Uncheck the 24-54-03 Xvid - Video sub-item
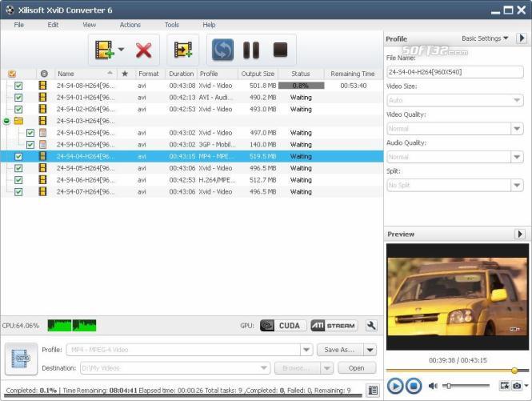The width and height of the screenshot is (532, 401). pos(30,133)
